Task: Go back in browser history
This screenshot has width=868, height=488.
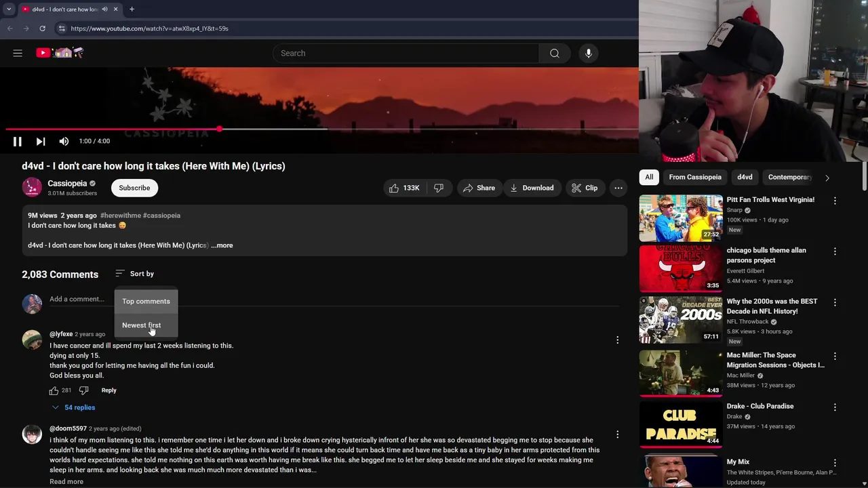Action: pyautogui.click(x=10, y=28)
